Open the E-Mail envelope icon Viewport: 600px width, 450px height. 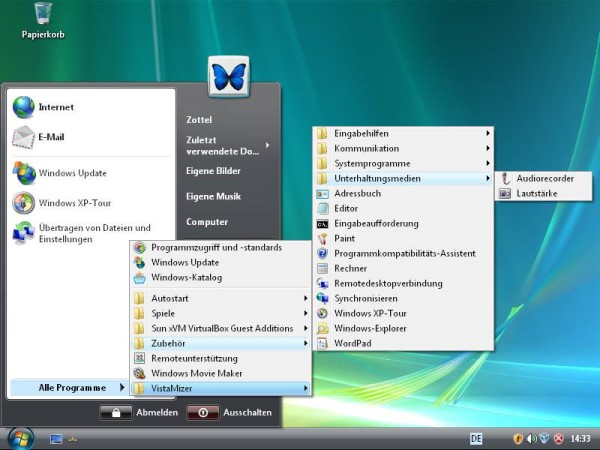23,138
